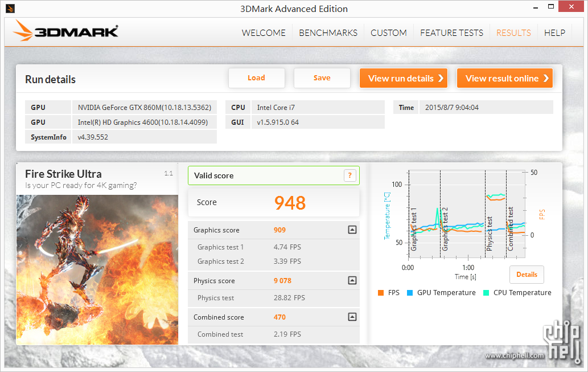Click the overall score 948
This screenshot has height=372, width=588.
(x=290, y=203)
